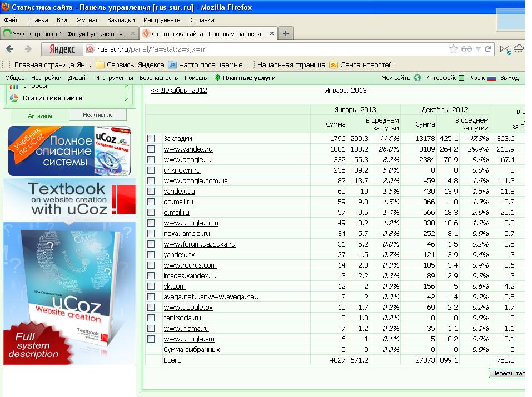Click the Яндекс logo button
Viewport: 532px width, 397px height.
(x=62, y=49)
